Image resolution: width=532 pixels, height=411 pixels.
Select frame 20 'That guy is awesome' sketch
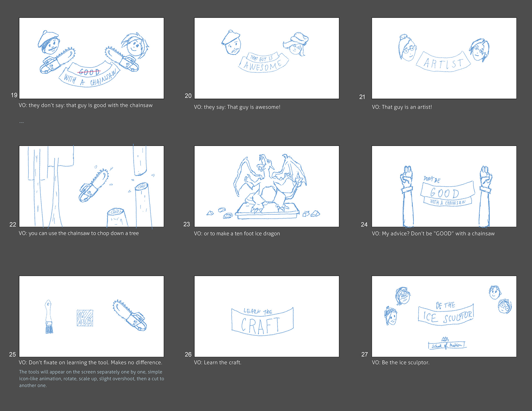pos(267,58)
